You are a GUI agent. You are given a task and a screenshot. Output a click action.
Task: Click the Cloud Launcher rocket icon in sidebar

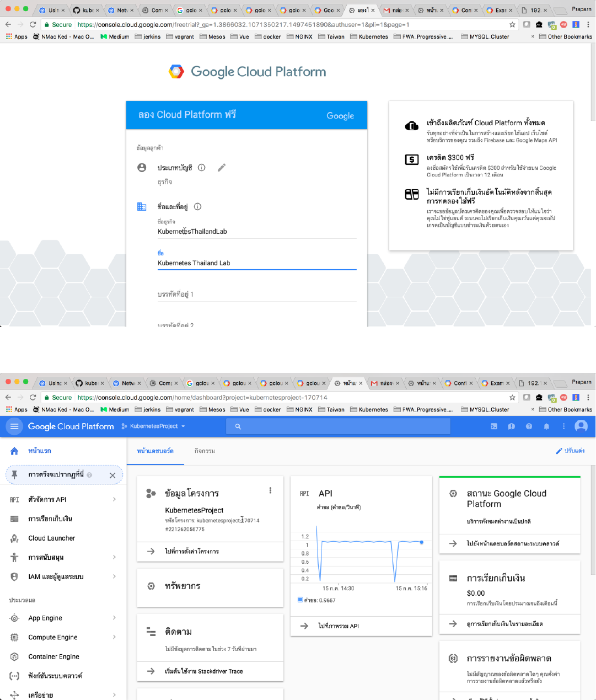(x=14, y=538)
